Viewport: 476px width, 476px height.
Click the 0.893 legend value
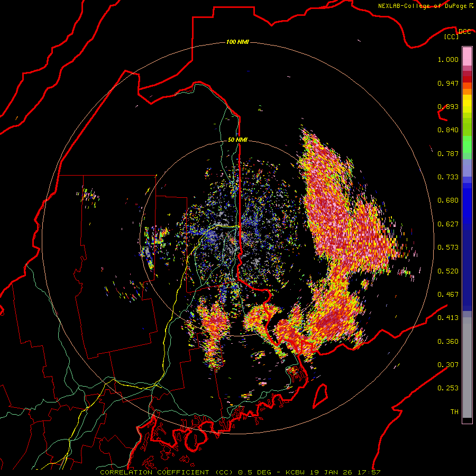(x=448, y=106)
